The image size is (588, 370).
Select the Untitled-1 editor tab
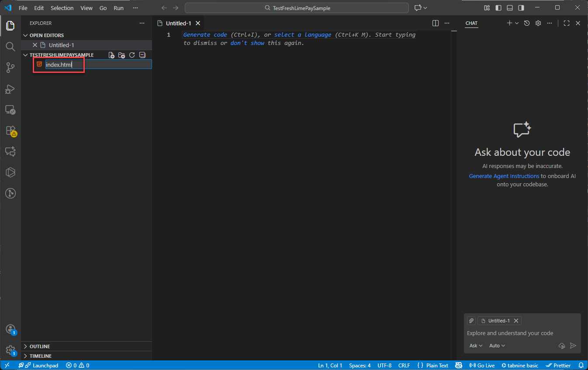[178, 23]
